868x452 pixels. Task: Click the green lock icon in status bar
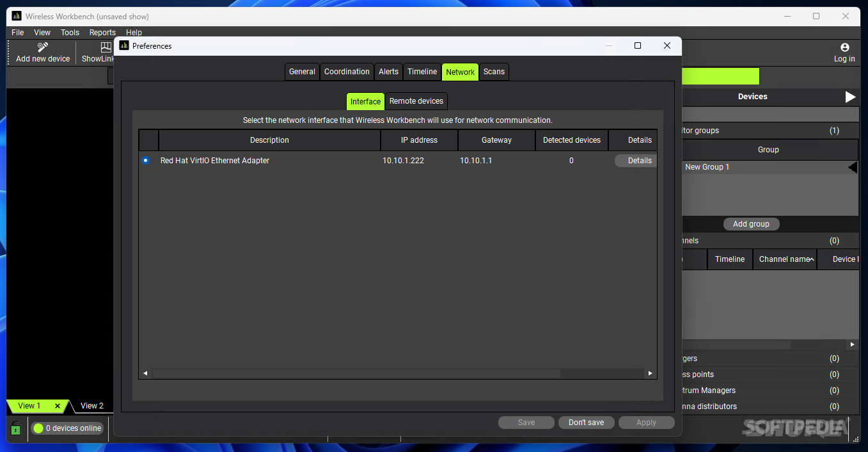click(x=16, y=428)
